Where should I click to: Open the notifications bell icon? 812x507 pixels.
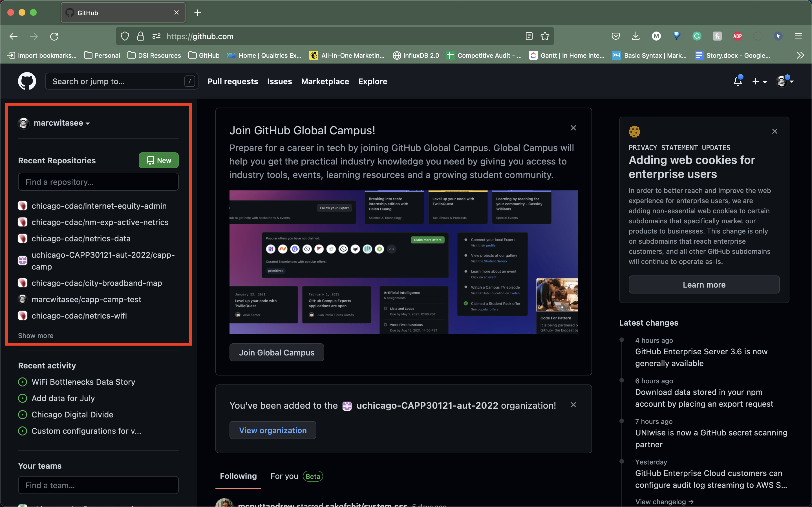tap(737, 81)
